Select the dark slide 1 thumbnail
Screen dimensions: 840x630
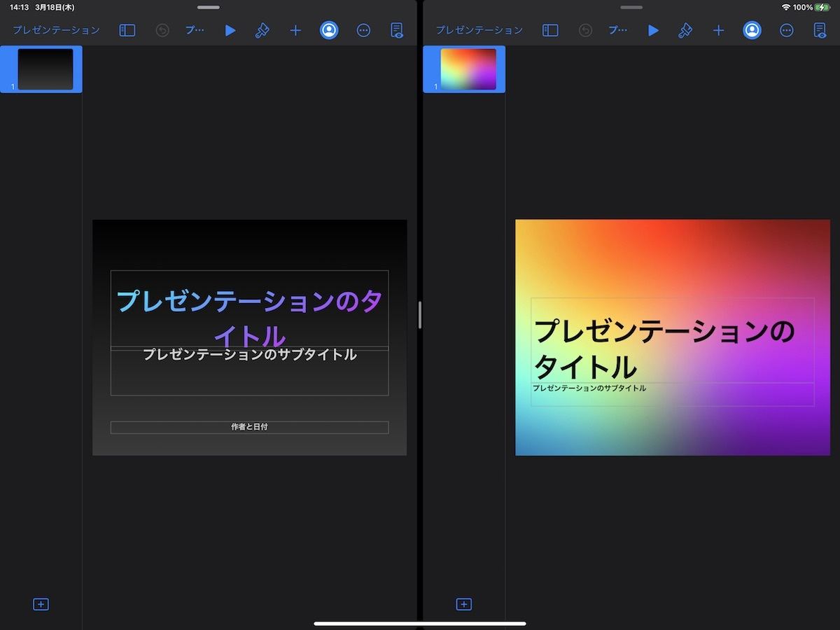(x=45, y=69)
